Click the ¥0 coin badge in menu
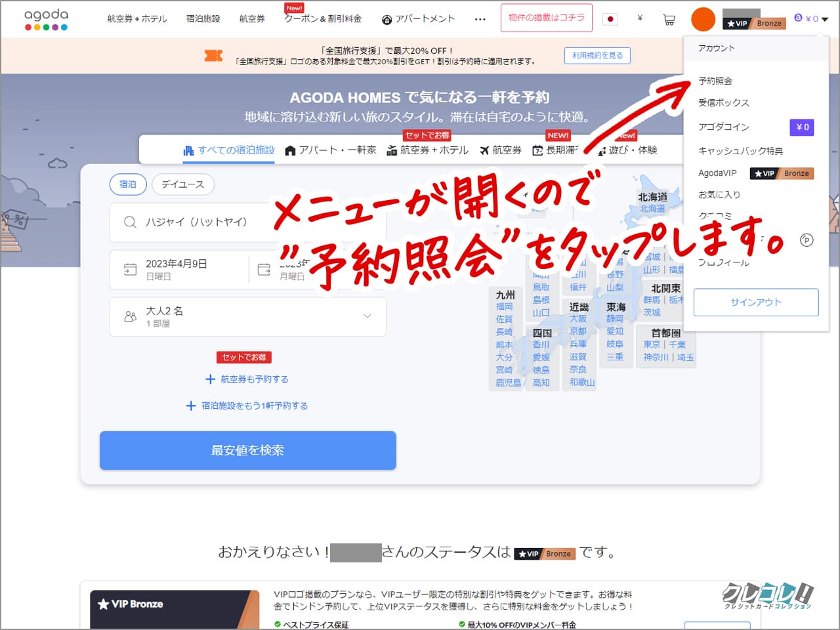 pos(802,127)
